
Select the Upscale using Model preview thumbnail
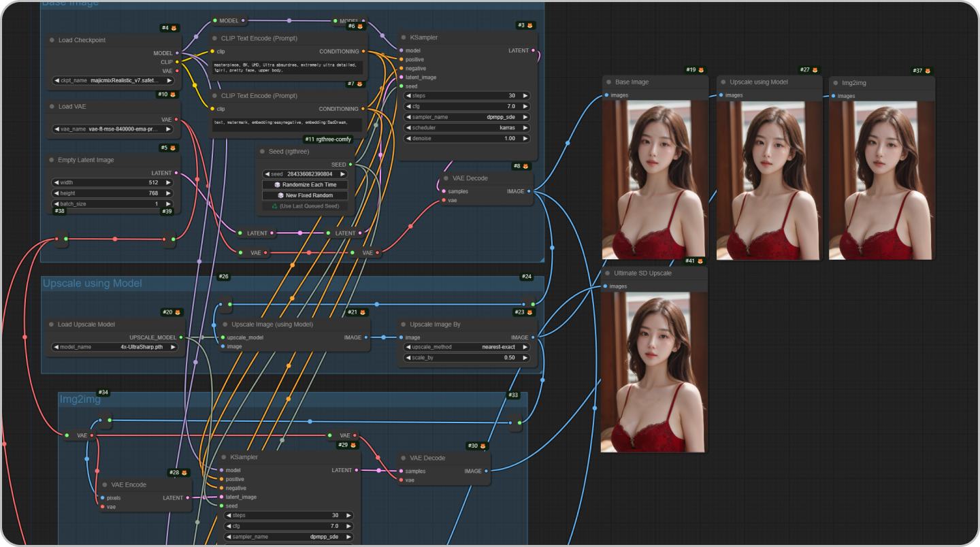[769, 180]
